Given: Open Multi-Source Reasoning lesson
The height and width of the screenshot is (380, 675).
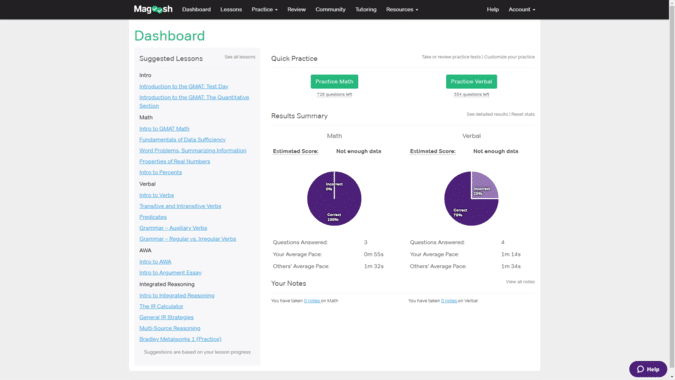Looking at the screenshot, I should coord(170,328).
